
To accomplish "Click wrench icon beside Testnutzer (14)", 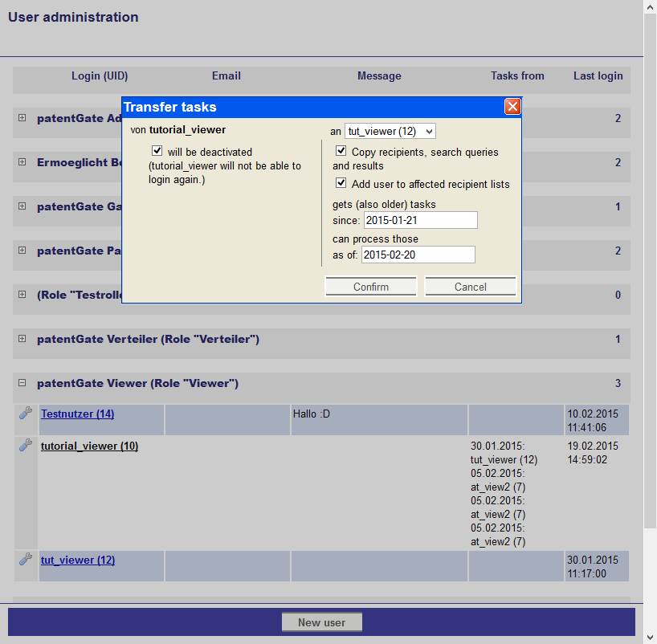I will pos(26,413).
